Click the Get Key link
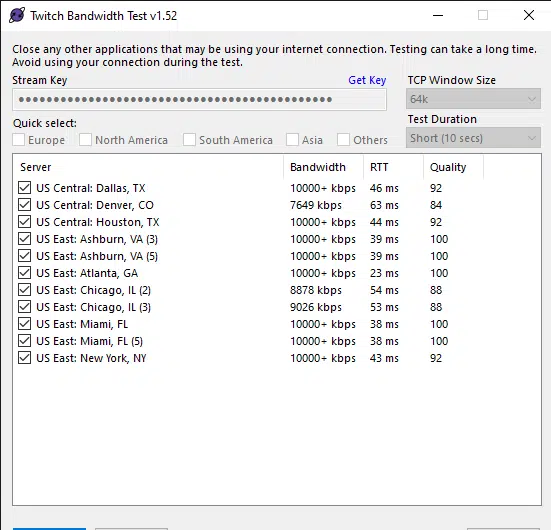This screenshot has width=551, height=530. [x=367, y=80]
